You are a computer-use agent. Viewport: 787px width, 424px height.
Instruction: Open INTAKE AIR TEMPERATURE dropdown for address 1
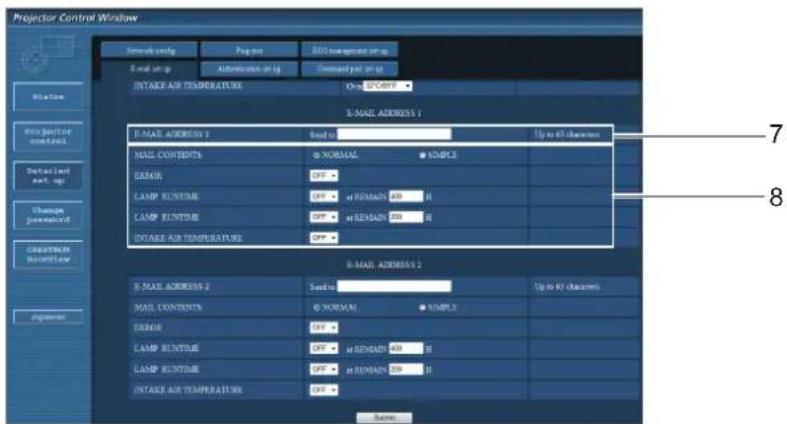coord(324,237)
